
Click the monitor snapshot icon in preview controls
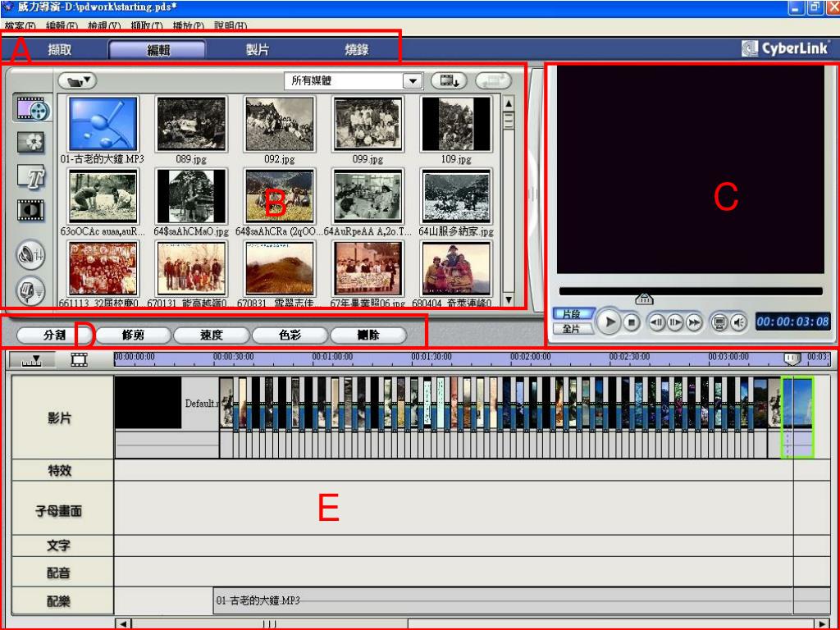point(719,322)
